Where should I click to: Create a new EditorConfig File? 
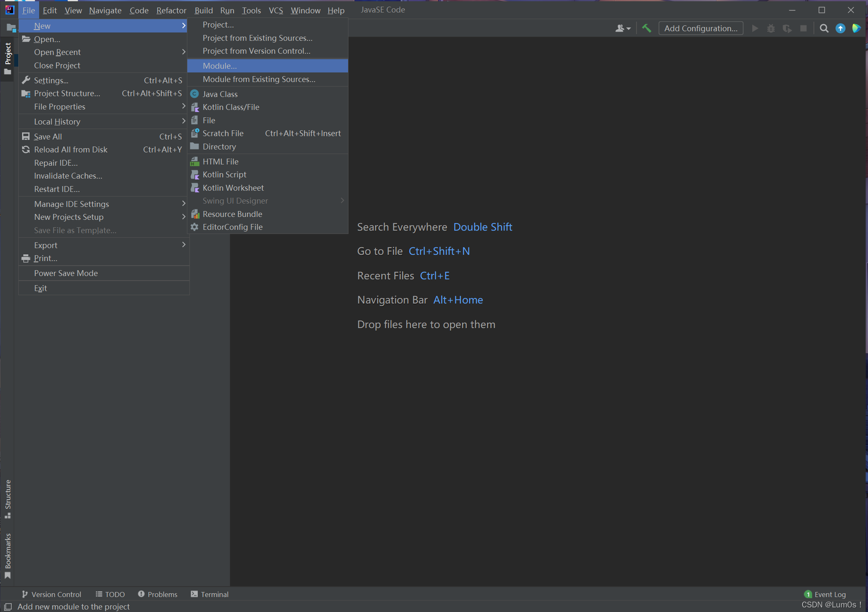click(x=268, y=227)
